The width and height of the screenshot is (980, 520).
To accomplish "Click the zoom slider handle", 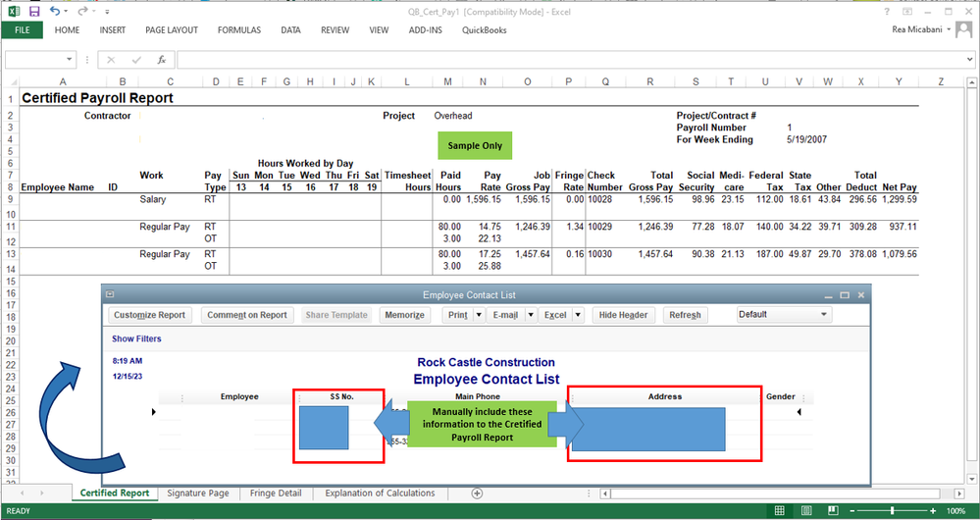I will [x=892, y=510].
